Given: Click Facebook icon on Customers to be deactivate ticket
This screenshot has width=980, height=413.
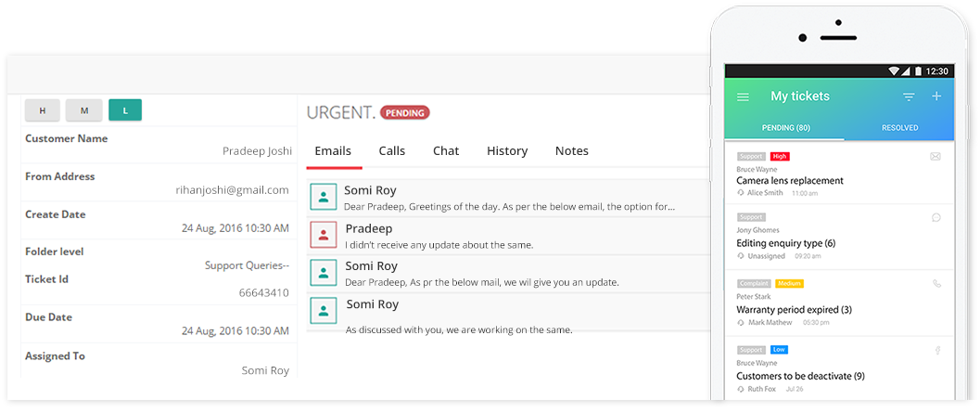Looking at the screenshot, I should 937,351.
